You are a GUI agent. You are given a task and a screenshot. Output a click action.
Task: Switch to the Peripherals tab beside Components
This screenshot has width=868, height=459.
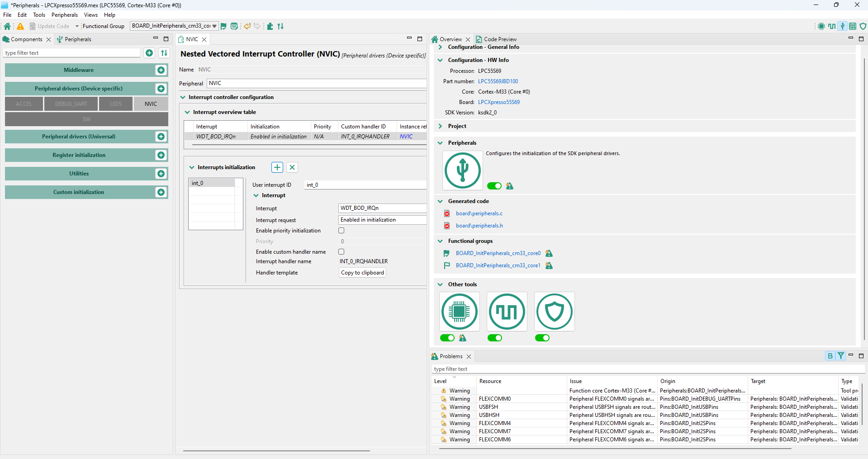[74, 39]
